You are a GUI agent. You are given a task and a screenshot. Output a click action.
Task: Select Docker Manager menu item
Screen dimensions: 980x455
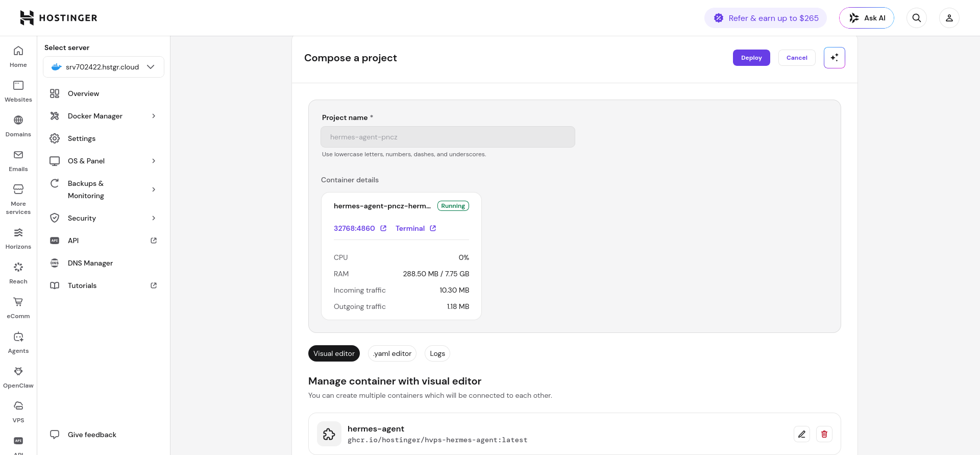(104, 116)
